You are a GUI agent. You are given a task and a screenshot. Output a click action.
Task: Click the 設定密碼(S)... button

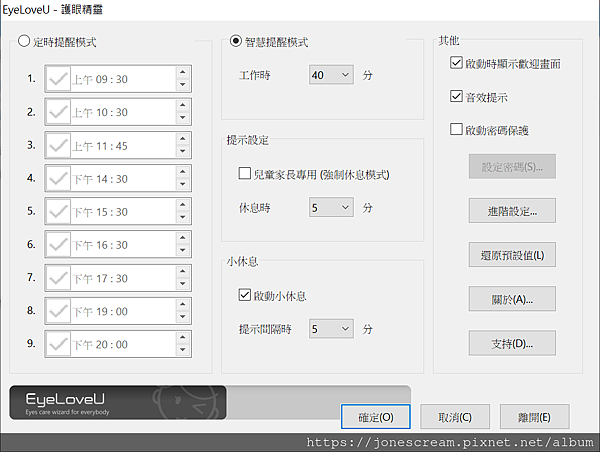click(512, 166)
